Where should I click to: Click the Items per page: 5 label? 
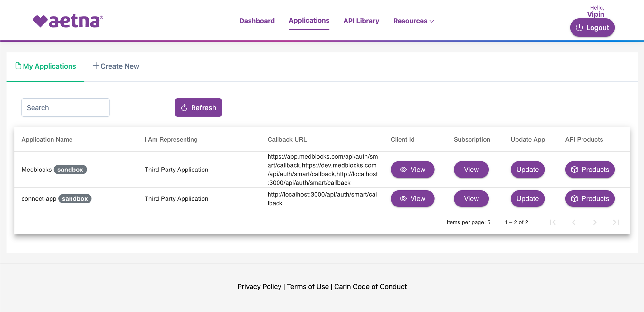point(469,222)
